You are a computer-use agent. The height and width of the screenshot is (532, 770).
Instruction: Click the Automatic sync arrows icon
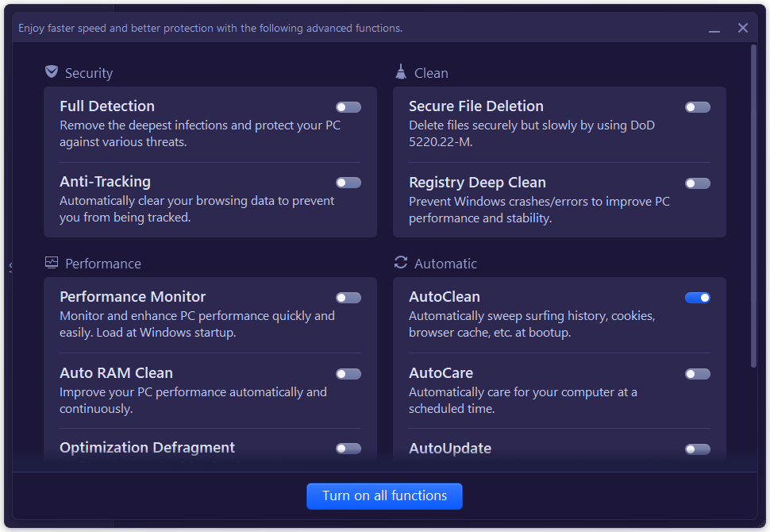pyautogui.click(x=400, y=262)
